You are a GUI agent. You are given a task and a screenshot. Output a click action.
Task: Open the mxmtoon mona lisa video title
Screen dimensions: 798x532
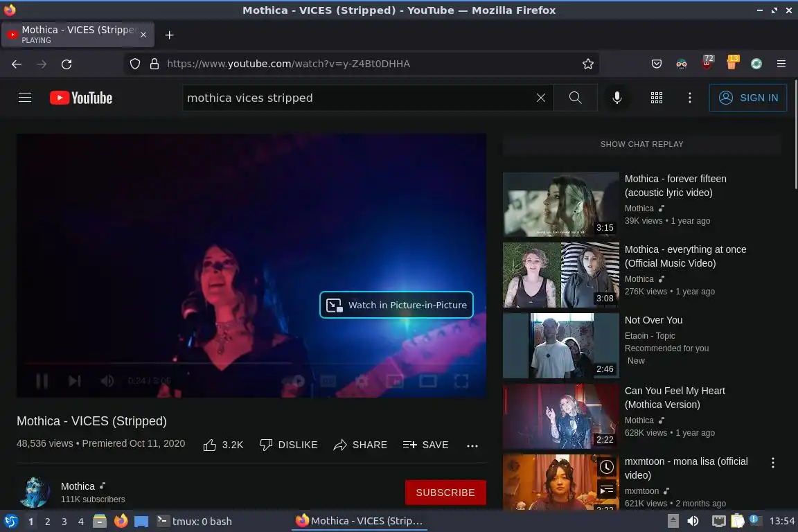pyautogui.click(x=686, y=468)
